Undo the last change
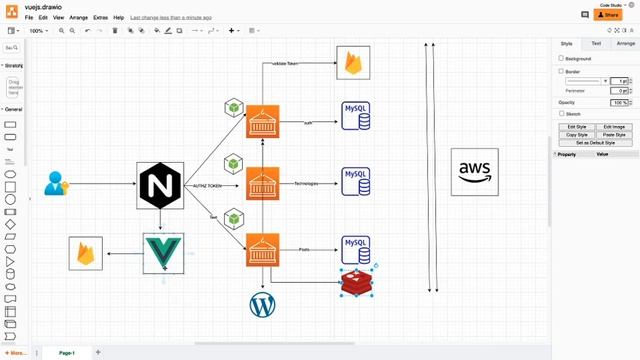Viewport: 640px width, 360px height. [87, 31]
